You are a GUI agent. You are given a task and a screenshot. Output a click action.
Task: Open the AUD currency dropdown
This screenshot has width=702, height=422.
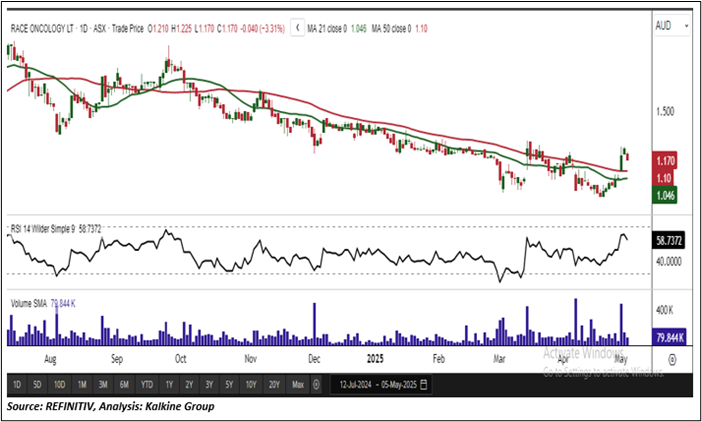tap(672, 26)
